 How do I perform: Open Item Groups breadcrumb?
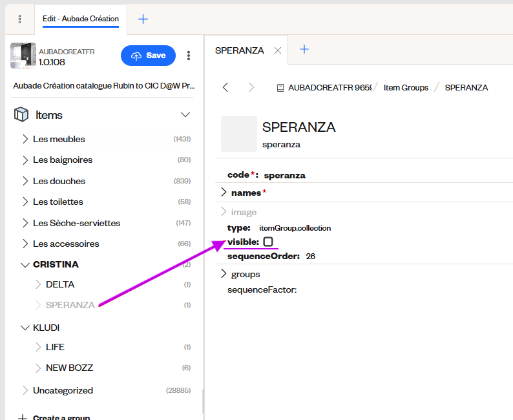pyautogui.click(x=406, y=88)
